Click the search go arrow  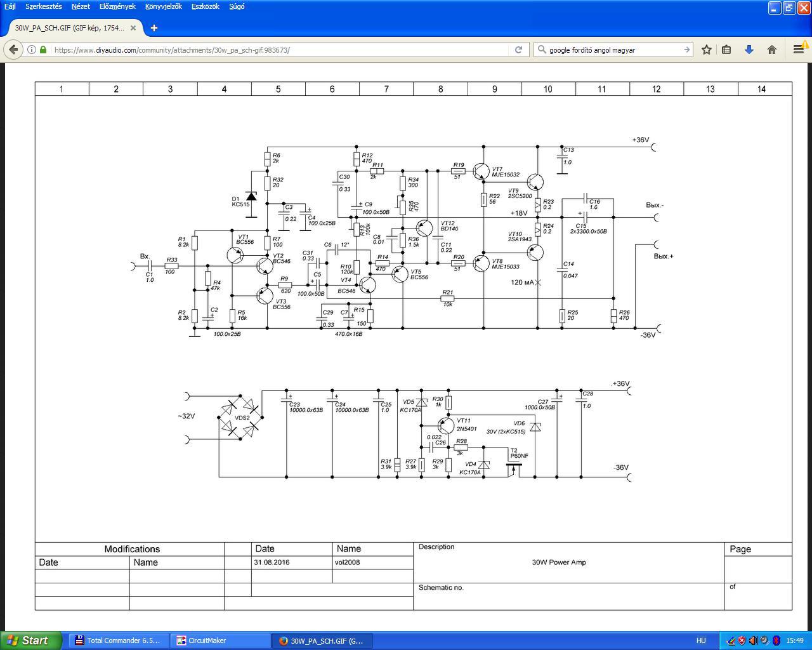pyautogui.click(x=686, y=50)
